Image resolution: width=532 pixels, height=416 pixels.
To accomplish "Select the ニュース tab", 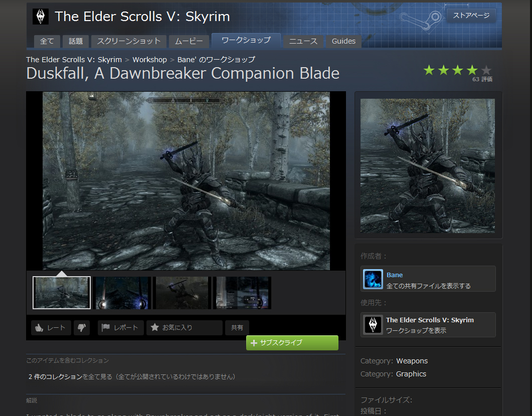I will pyautogui.click(x=303, y=41).
